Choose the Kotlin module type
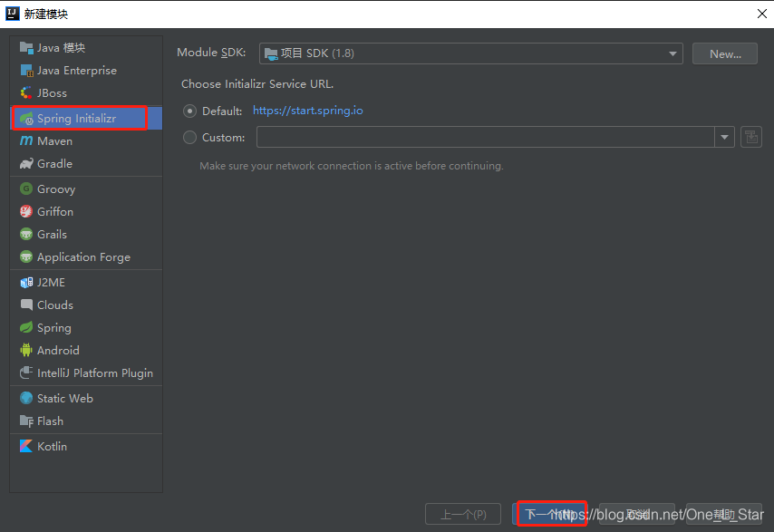Screen dimensions: 774x532 point(52,446)
